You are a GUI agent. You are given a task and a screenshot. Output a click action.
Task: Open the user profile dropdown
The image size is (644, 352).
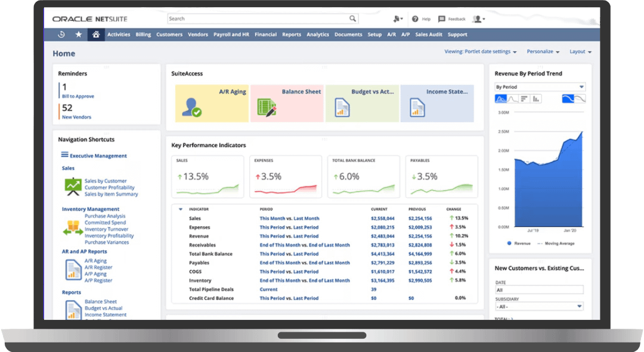[478, 19]
